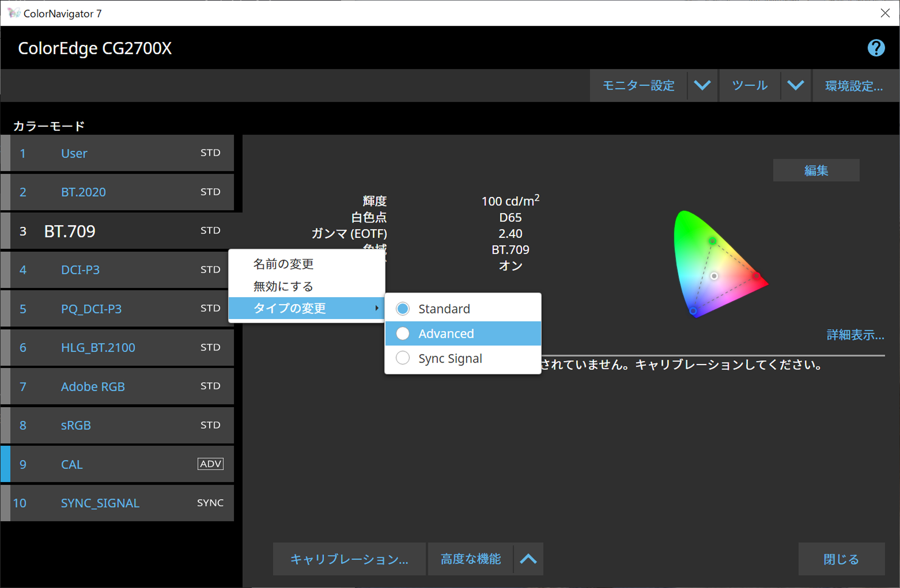Click the SYNC label on SYNC_SIGNAL row
900x588 pixels.
coord(210,503)
